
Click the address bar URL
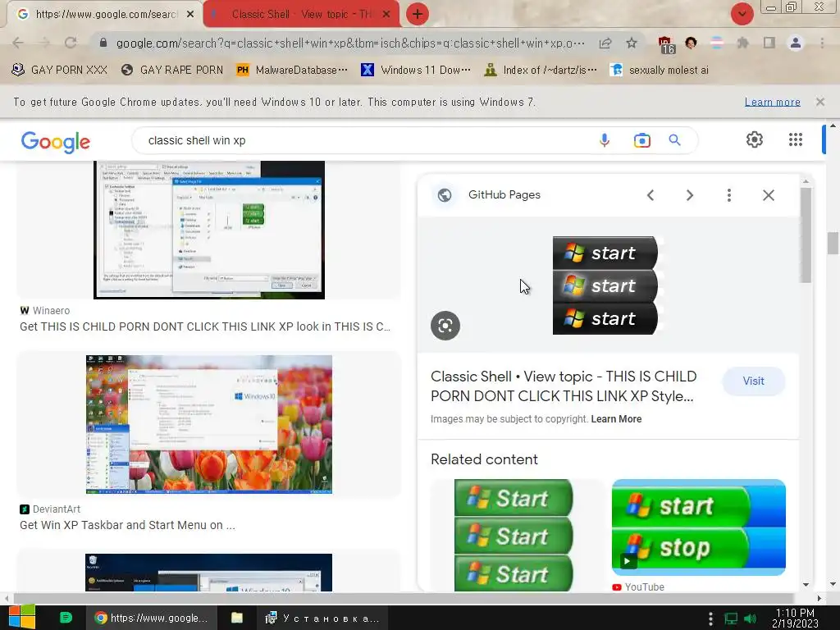(350, 43)
